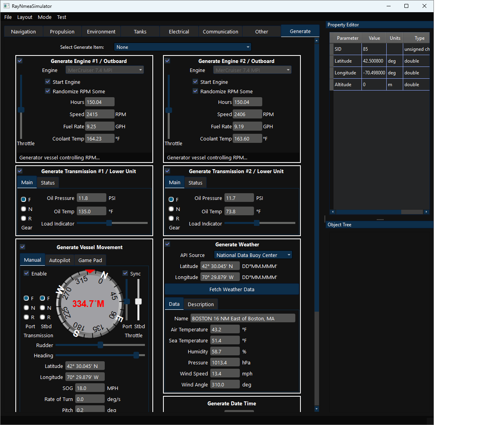This screenshot has width=504, height=425.
Task: Open the API Source dropdown
Action: click(x=253, y=255)
